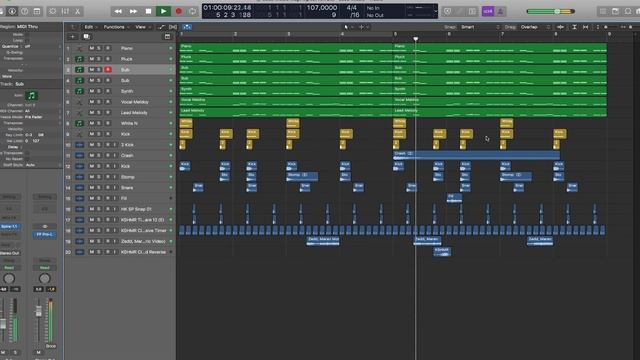Select the long Crash region on track 11
640x360 pixels.
point(476,155)
